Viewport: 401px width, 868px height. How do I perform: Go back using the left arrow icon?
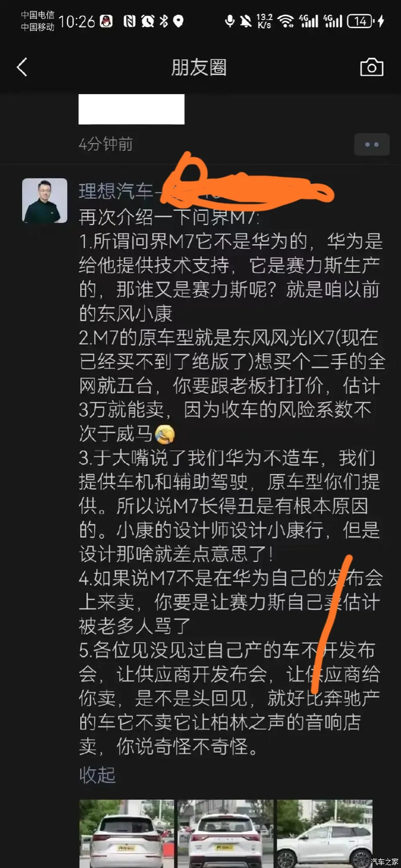[x=22, y=67]
